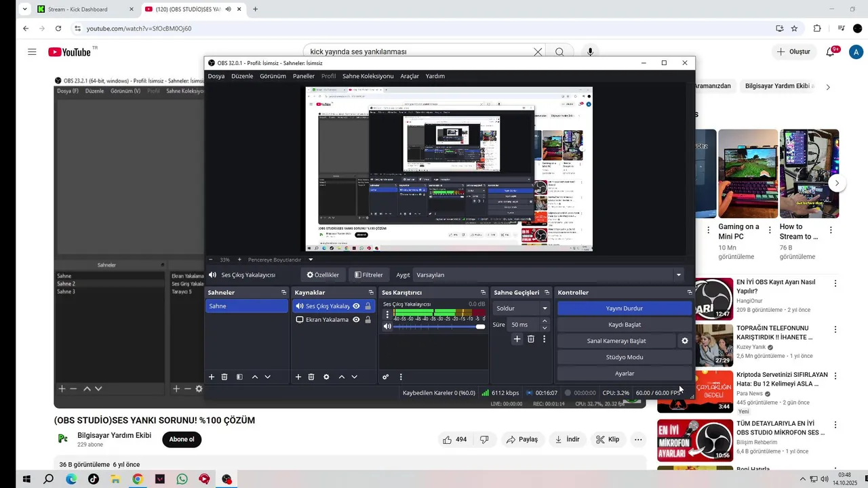Open Chrome tab search chevron
The width and height of the screenshot is (868, 488).
[x=25, y=9]
